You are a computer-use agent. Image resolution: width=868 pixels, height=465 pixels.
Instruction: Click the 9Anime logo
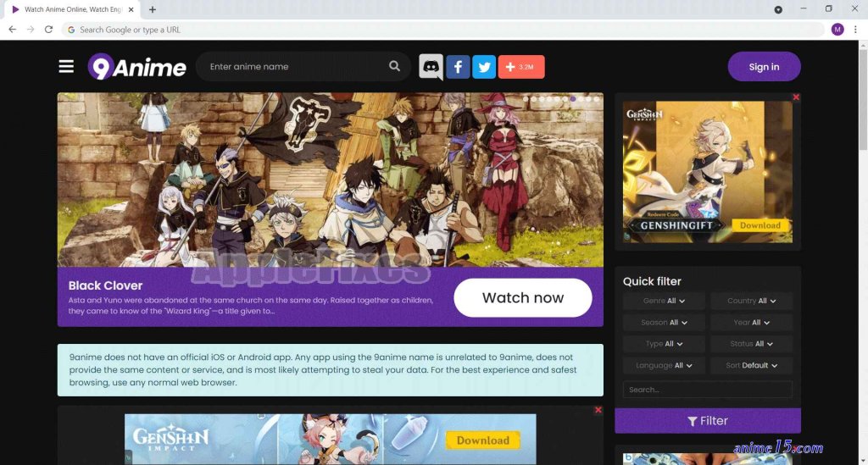click(x=136, y=67)
